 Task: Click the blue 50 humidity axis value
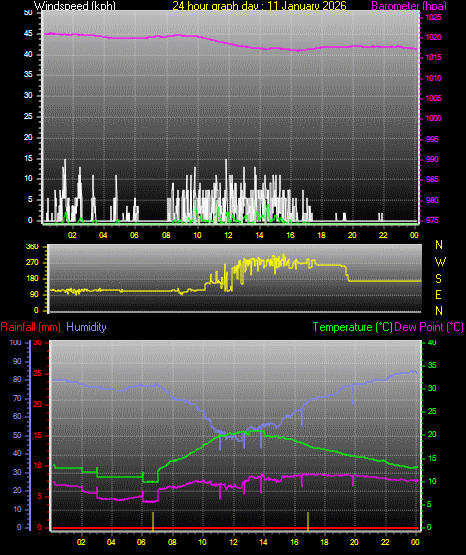point(17,435)
